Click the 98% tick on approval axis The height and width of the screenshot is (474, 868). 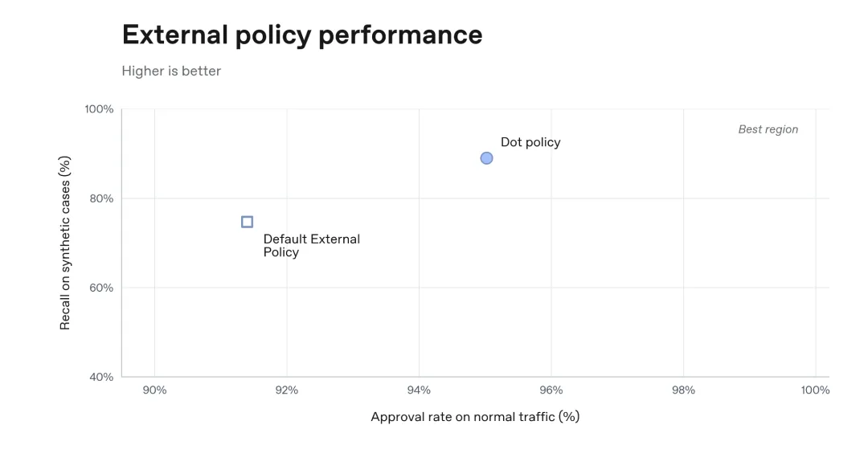(684, 390)
